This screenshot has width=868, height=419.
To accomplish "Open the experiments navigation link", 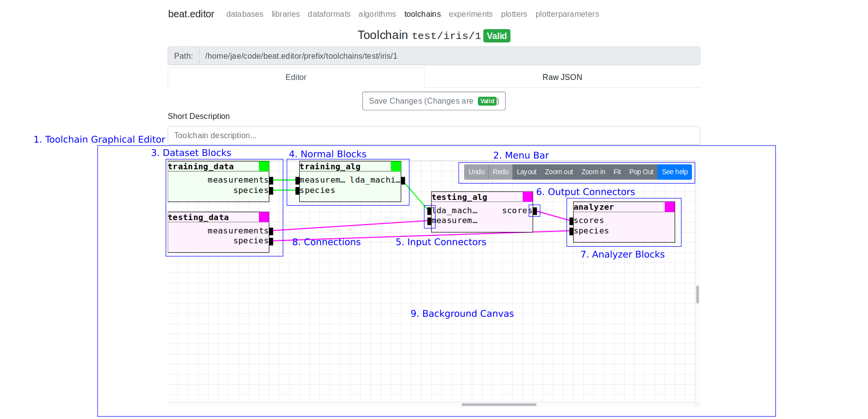I will coord(470,14).
